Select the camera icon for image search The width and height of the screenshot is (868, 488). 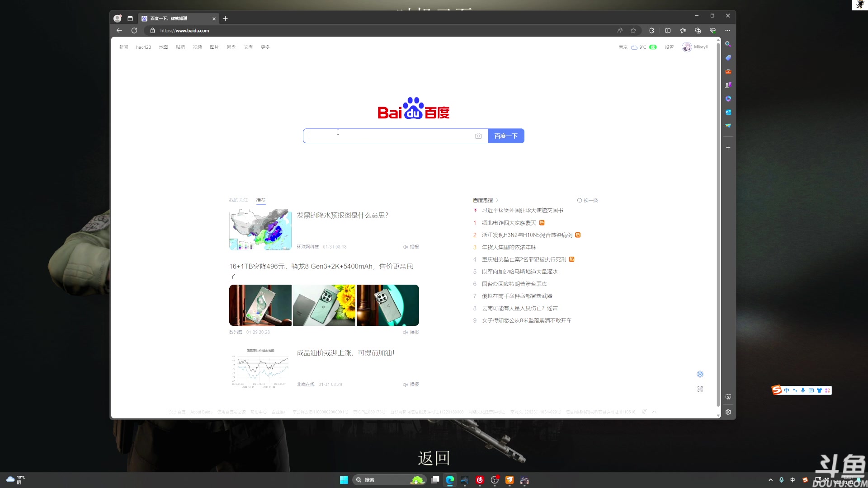pyautogui.click(x=478, y=136)
